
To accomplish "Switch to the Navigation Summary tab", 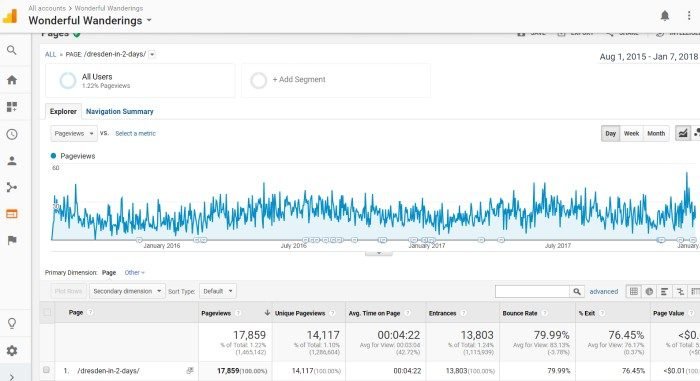I will pyautogui.click(x=120, y=111).
